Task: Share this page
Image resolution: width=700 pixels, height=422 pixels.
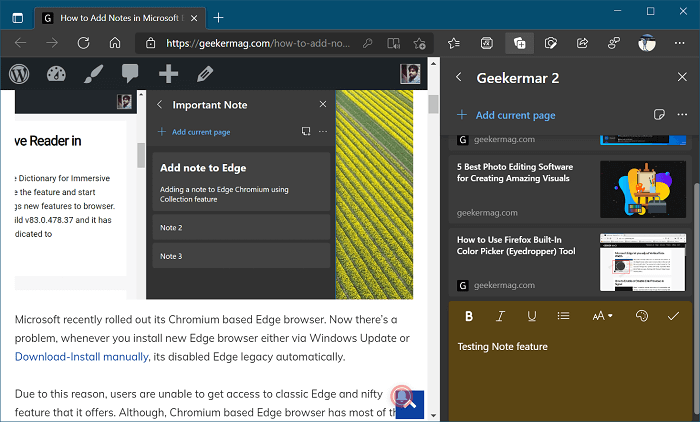Action: pos(582,43)
